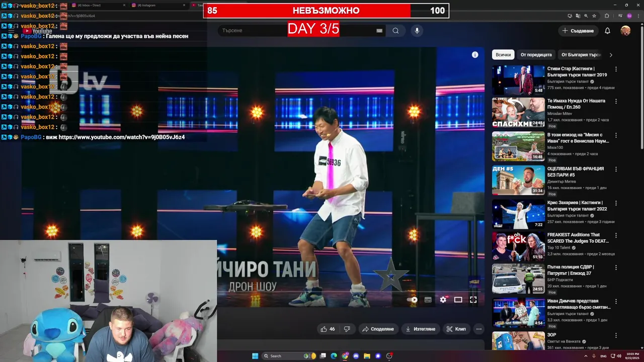
Task: Open FREAKIEST Auditions video thumbnail
Action: [518, 246]
